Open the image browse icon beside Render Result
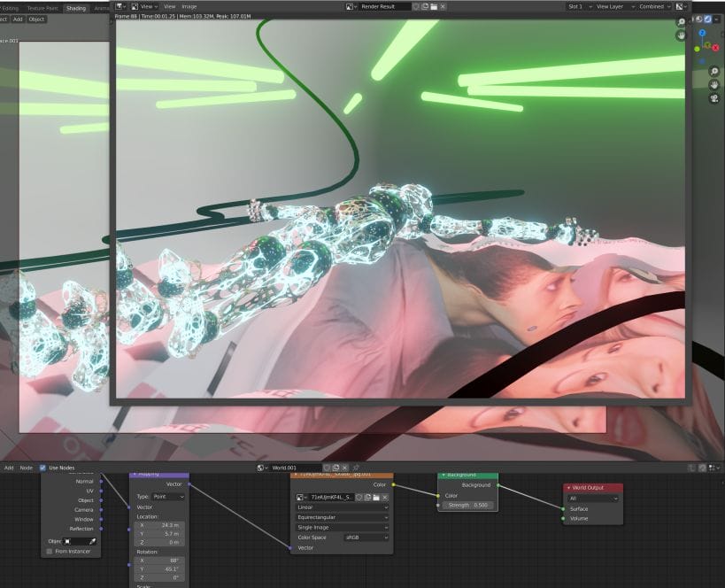Viewport: 725px width, 588px height. click(351, 6)
